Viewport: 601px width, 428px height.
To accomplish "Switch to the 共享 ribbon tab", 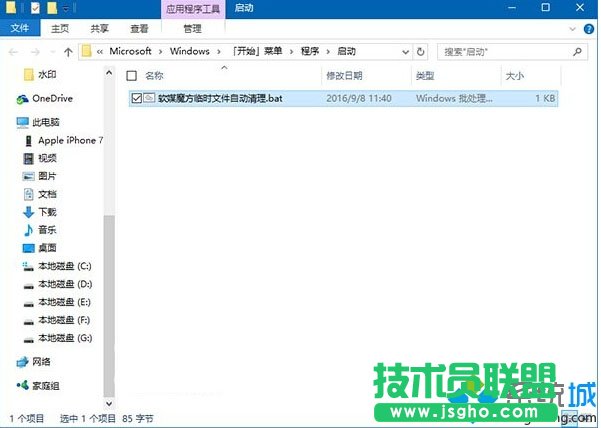I will pyautogui.click(x=100, y=29).
